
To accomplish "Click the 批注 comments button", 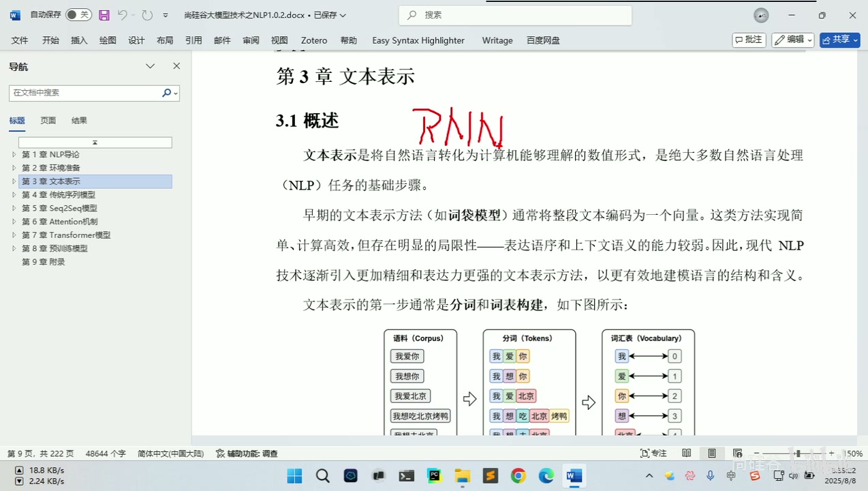I will (749, 40).
